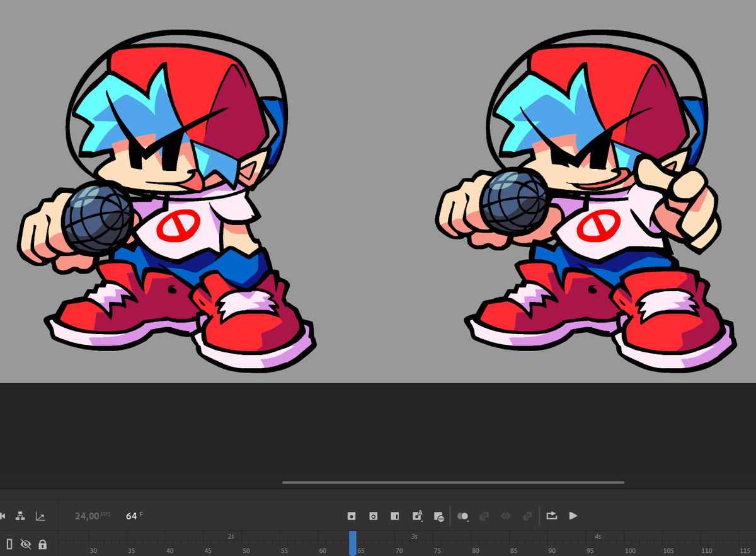Click the 24,00 FPS frame rate field
Image resolution: width=756 pixels, height=556 pixels.
[x=92, y=516]
